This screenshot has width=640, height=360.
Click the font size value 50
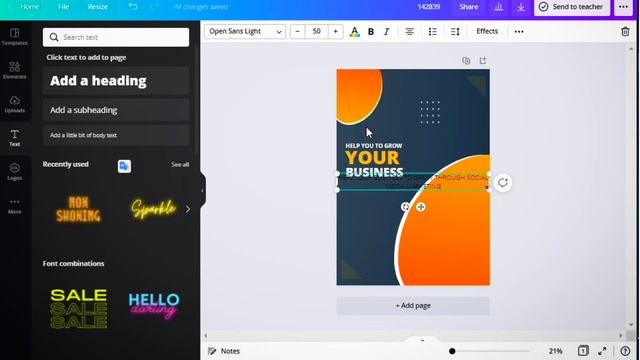tap(316, 31)
